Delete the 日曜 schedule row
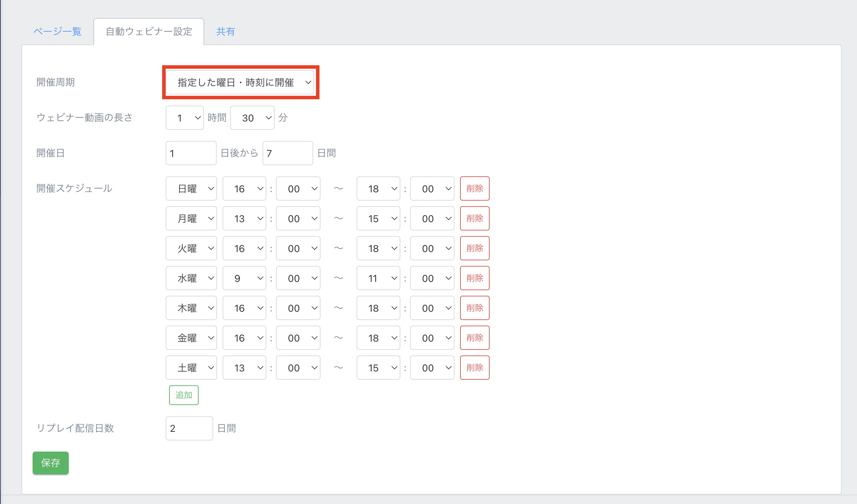 coord(474,188)
